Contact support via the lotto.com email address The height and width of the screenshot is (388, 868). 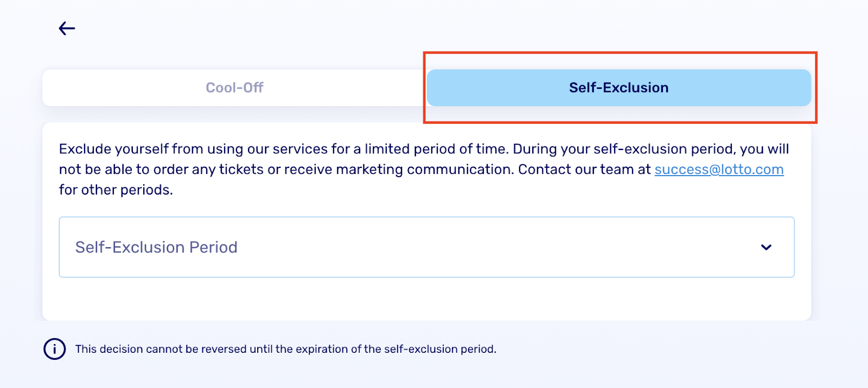719,170
